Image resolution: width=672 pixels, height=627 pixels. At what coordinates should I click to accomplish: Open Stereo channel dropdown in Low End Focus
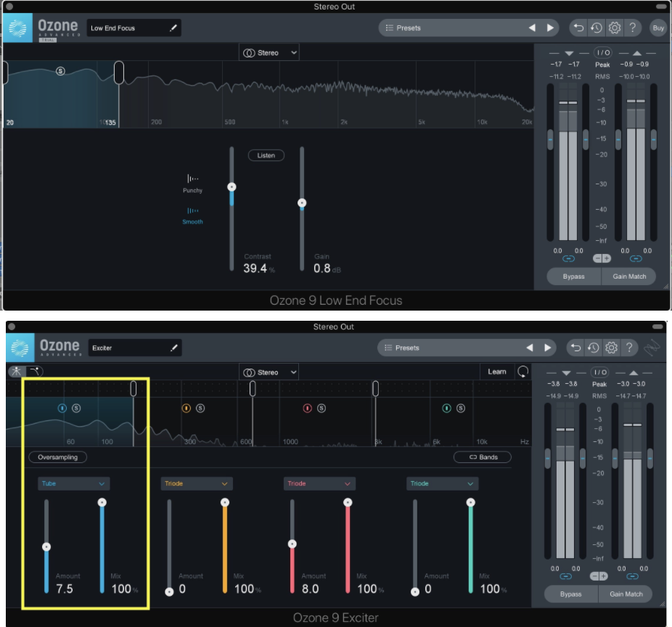(269, 53)
